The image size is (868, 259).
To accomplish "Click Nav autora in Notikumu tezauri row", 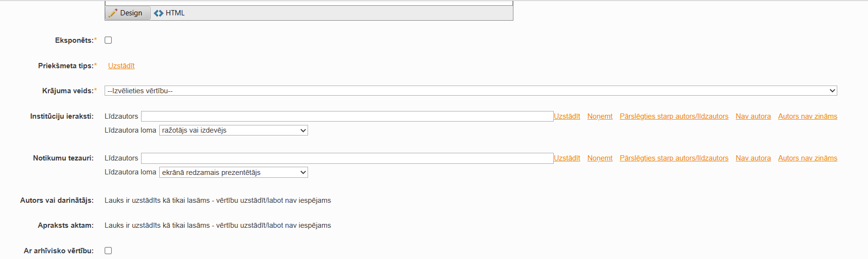I will tap(753, 158).
